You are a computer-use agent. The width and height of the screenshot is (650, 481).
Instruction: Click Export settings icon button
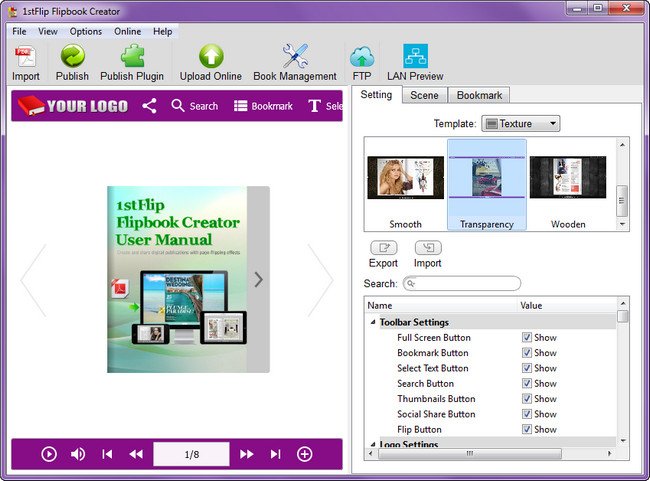tap(383, 248)
